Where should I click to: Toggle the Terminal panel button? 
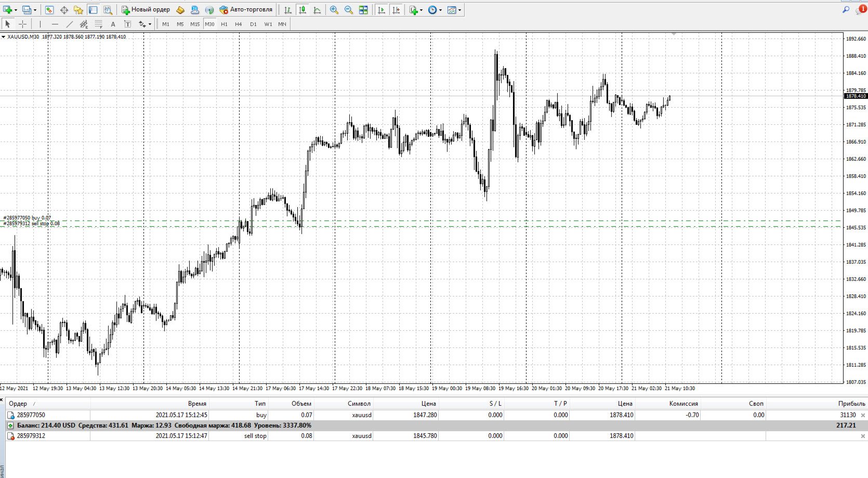(93, 10)
